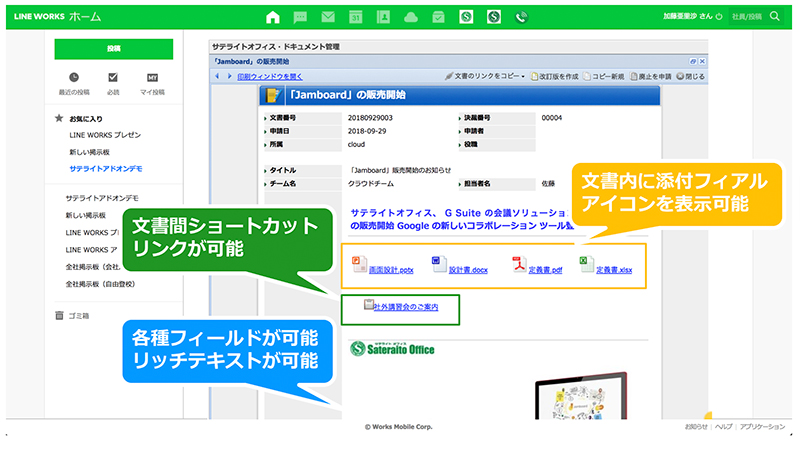Open the Mail envelope icon

[328, 17]
